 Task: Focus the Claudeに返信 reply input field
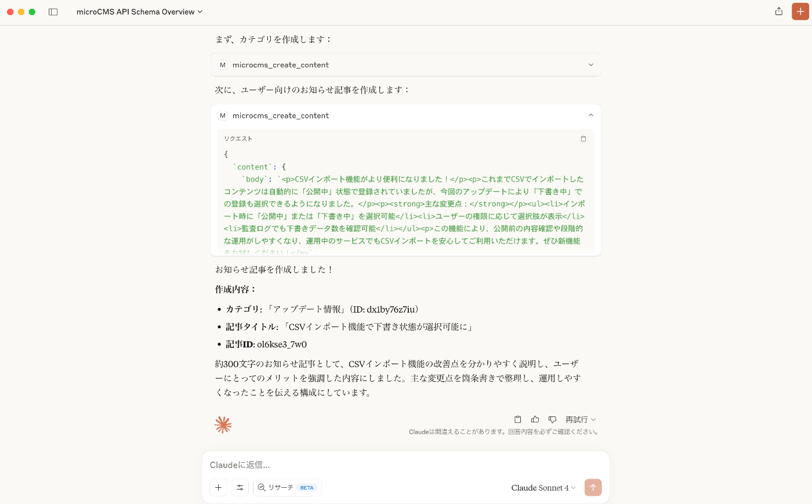tap(405, 465)
